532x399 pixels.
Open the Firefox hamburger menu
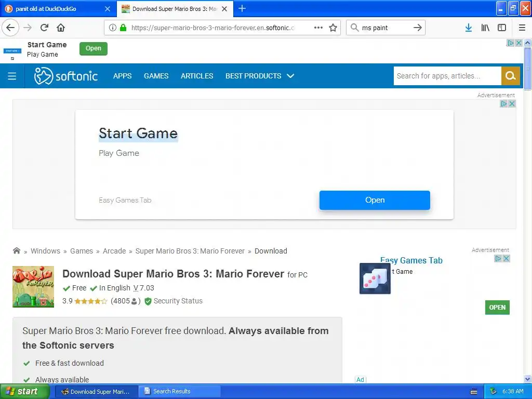pos(522,28)
